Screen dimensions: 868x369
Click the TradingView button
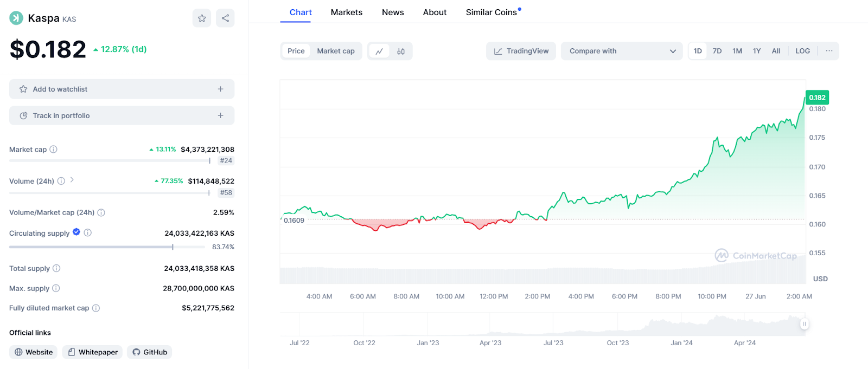(x=521, y=51)
